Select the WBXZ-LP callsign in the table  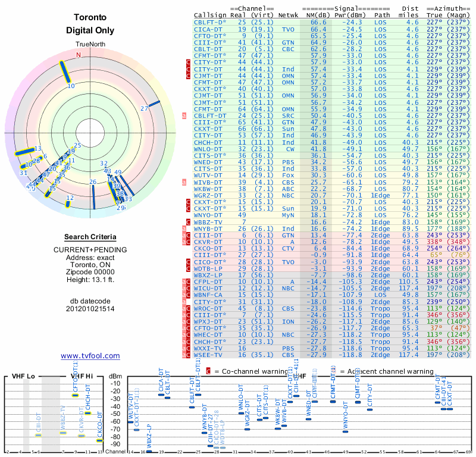pos(208,276)
